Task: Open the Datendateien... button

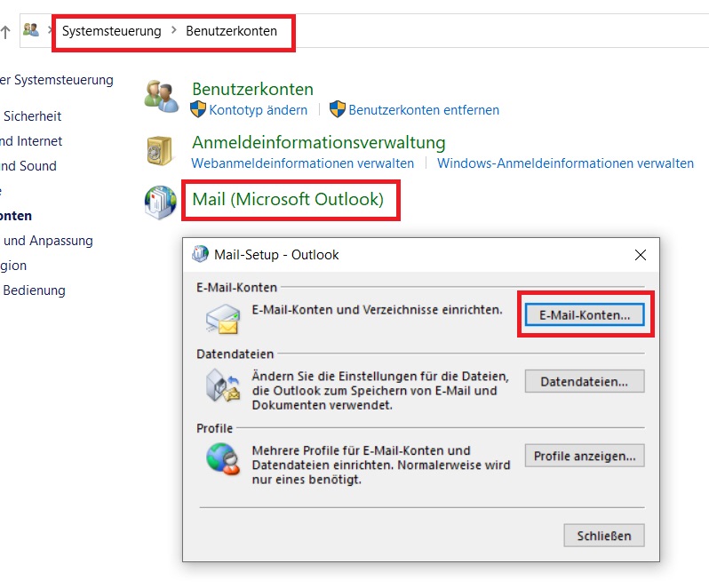Action: (585, 381)
